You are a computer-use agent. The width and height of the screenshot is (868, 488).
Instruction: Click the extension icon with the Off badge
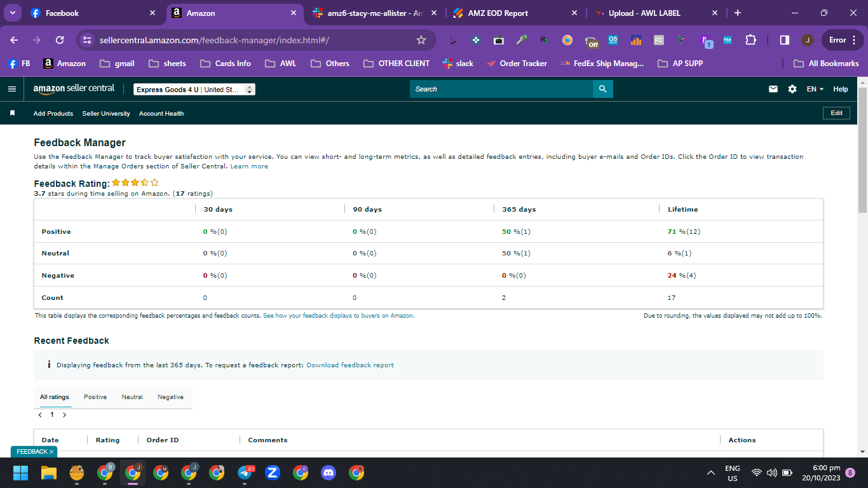[x=592, y=41]
